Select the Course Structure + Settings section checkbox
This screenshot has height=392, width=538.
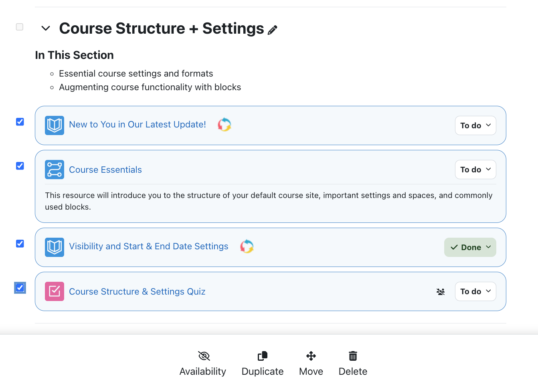[20, 27]
